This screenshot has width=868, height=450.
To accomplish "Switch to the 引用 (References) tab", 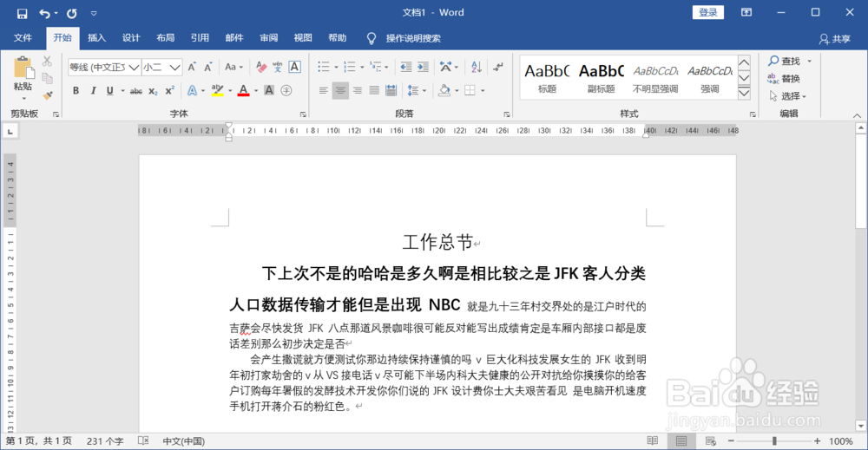I will (x=200, y=37).
